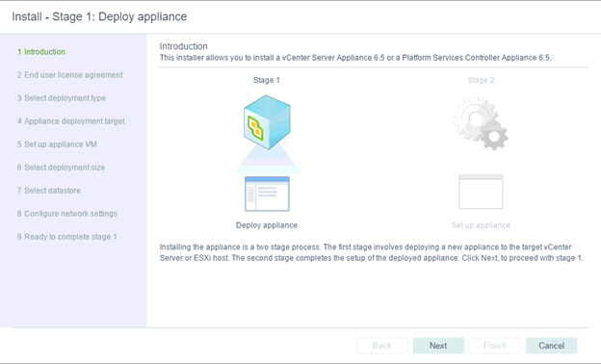Click the 'Installing the appliance is a two stage' paragraph
Image resolution: width=601 pixels, height=364 pixels.
372,252
